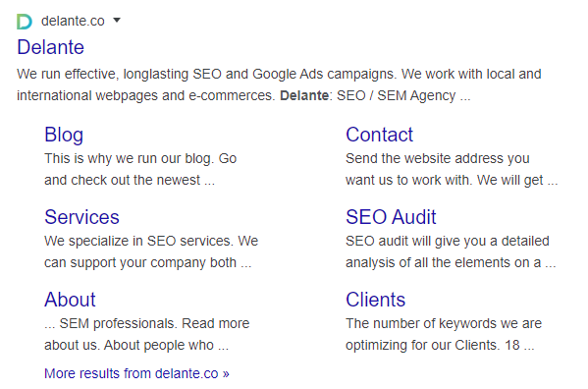This screenshot has height=389, width=588.
Task: Open the Delante main result title
Action: click(x=51, y=47)
